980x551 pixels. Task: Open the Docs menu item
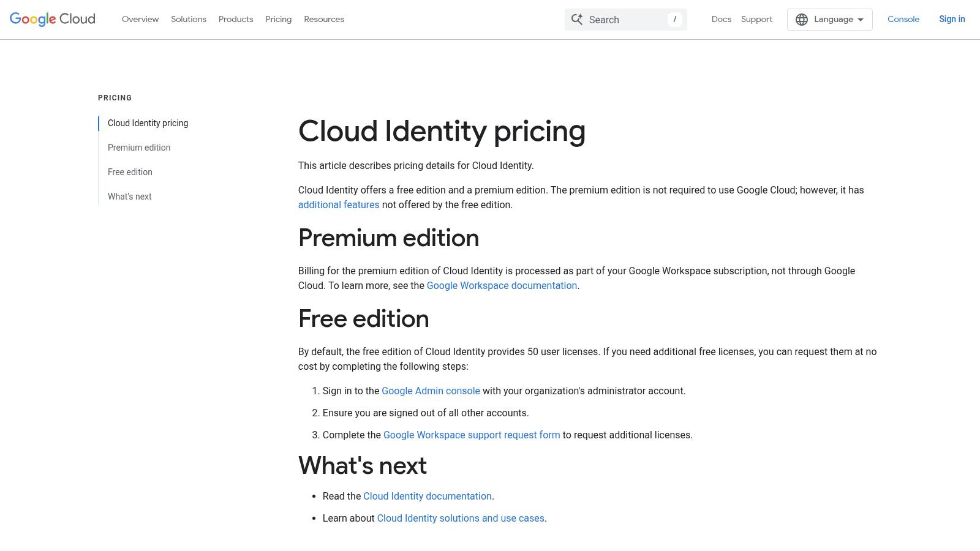click(722, 19)
